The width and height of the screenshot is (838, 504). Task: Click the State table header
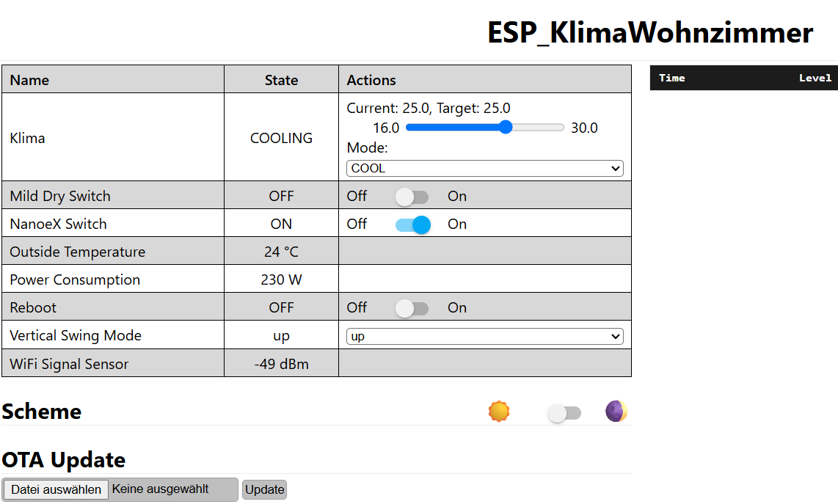tap(281, 80)
